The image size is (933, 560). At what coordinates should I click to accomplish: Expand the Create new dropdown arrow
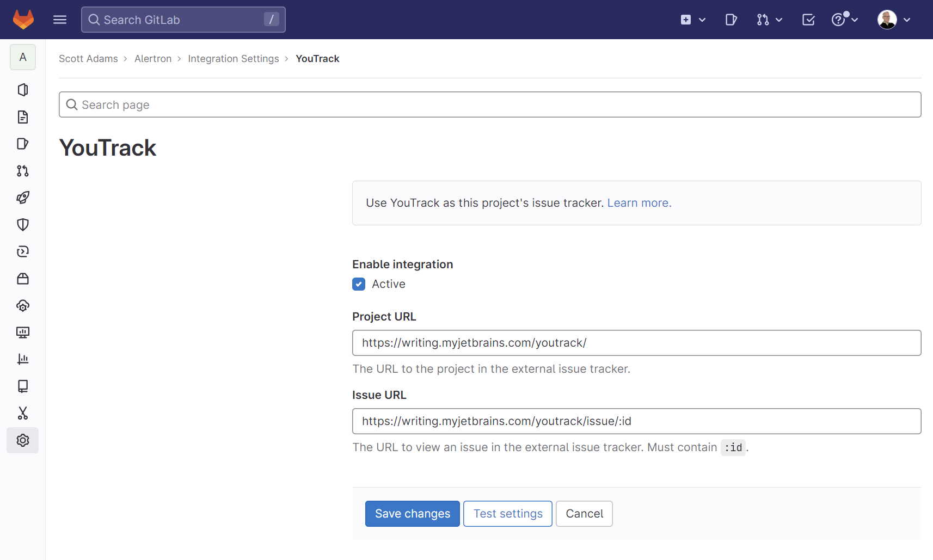(702, 20)
